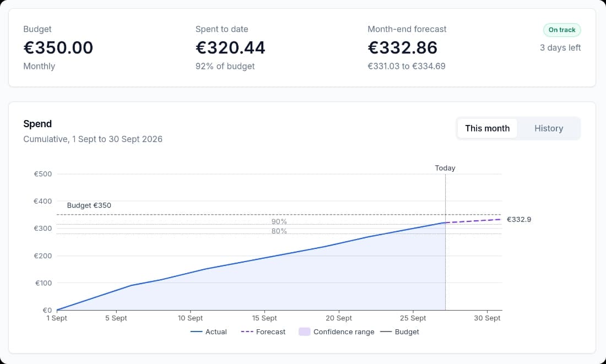
Task: Click the 20 Sept axis label
Action: coord(339,318)
